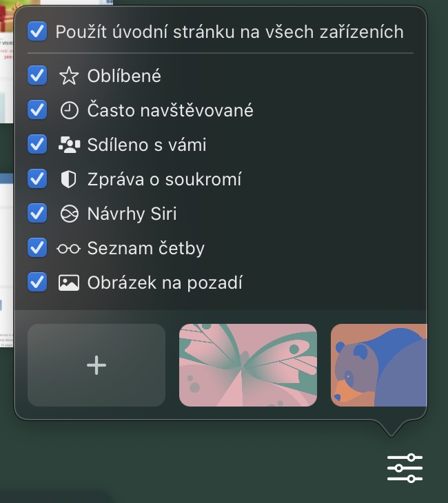448x503 pixels.
Task: Disable the Často navštěvované checkbox
Action: pos(37,110)
